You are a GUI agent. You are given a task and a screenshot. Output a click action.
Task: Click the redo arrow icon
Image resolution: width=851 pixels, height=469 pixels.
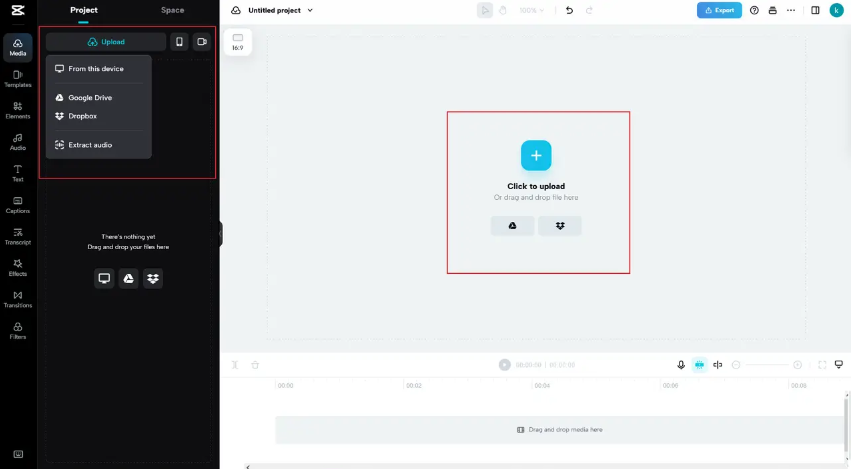(x=589, y=10)
